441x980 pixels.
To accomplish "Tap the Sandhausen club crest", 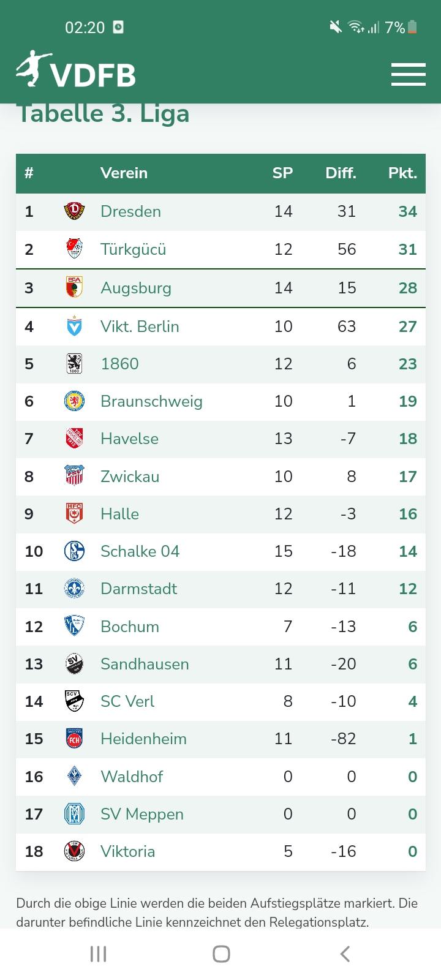I will (74, 664).
